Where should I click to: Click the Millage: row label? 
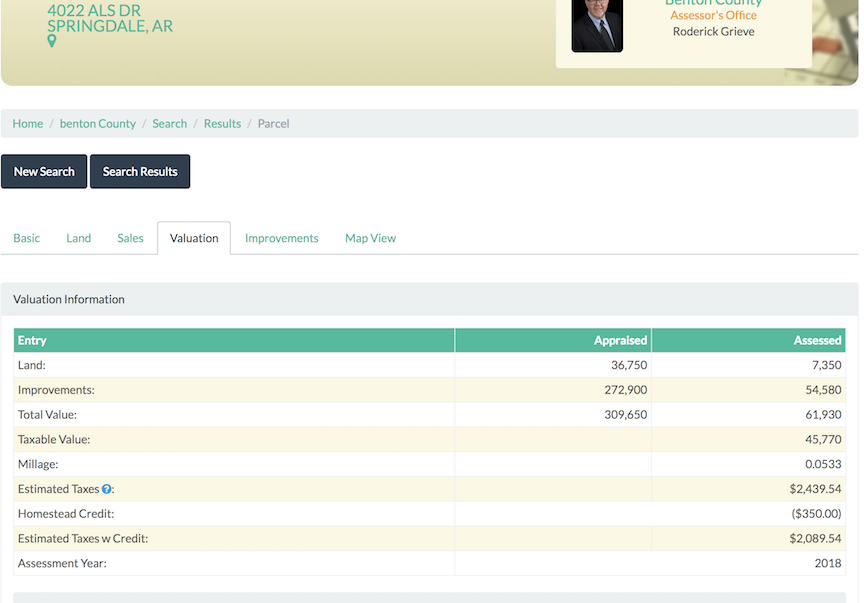pyautogui.click(x=38, y=464)
